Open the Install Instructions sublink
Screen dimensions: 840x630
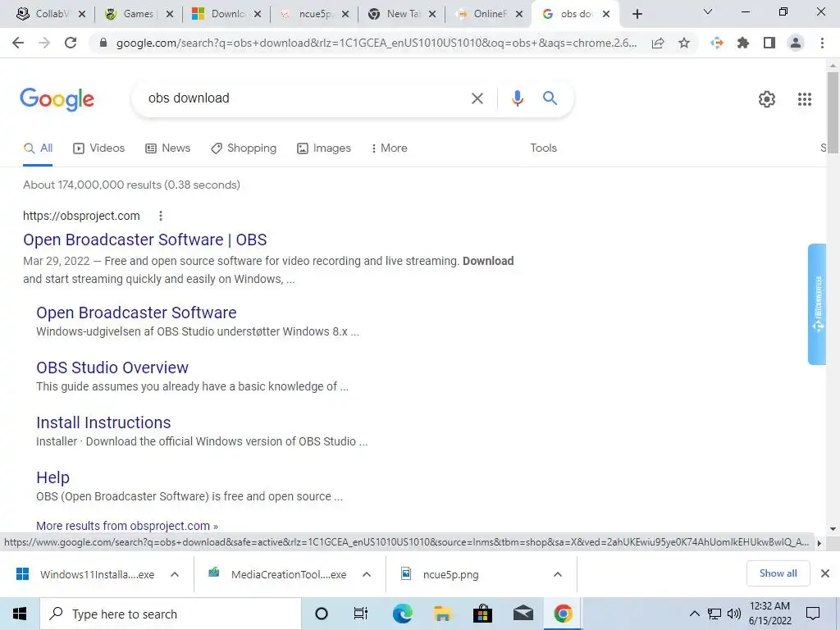103,422
